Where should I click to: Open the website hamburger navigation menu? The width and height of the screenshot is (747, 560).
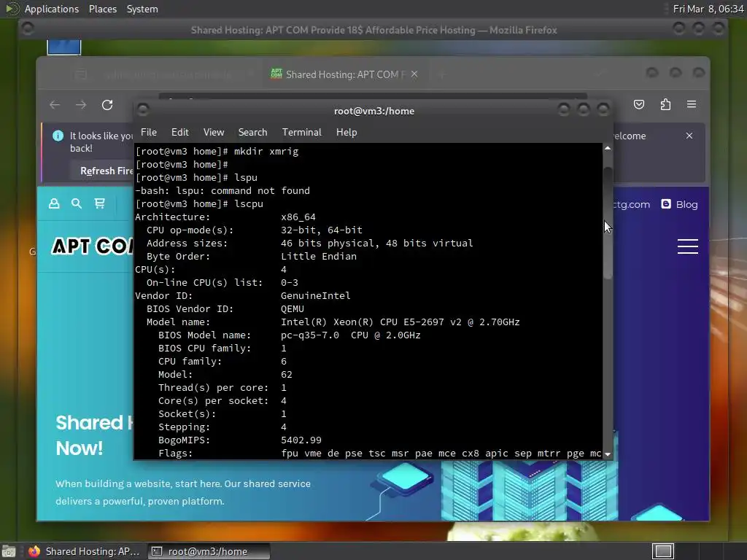point(687,246)
